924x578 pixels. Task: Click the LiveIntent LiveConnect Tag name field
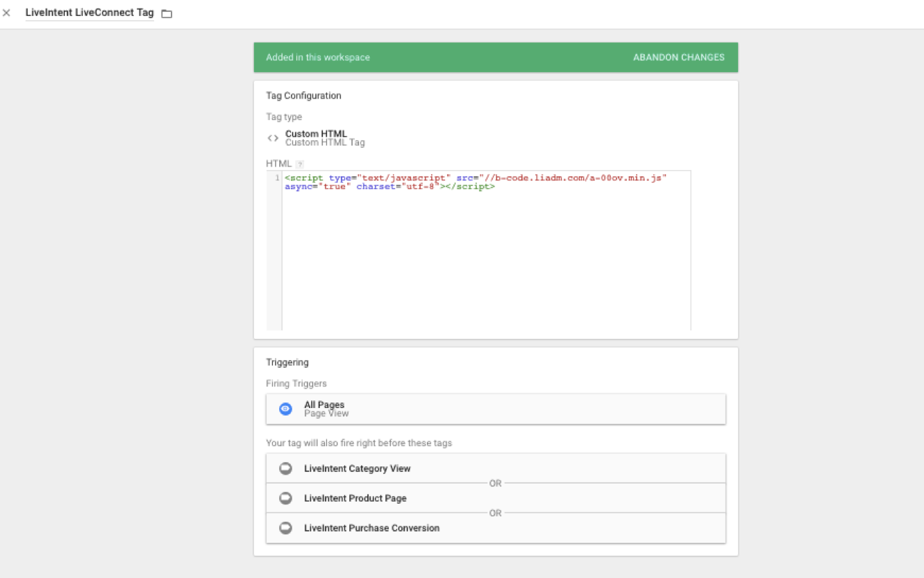90,13
